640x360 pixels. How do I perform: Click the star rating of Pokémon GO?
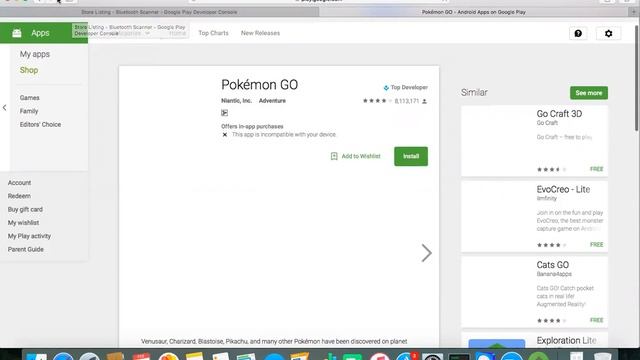click(377, 101)
